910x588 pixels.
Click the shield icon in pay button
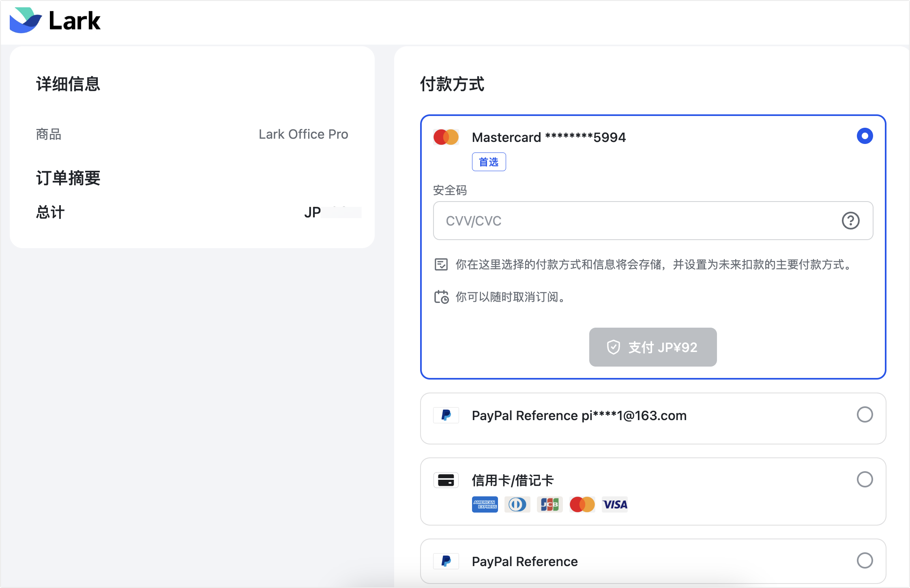pyautogui.click(x=614, y=347)
